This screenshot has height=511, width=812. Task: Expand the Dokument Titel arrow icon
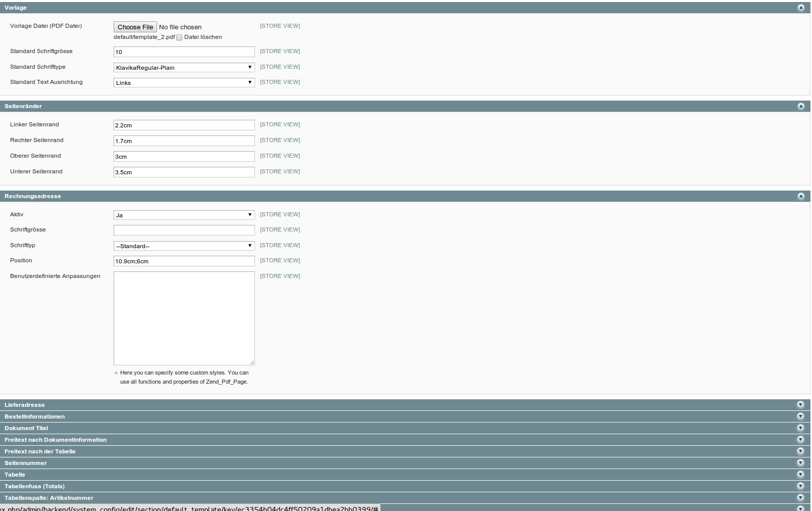tap(800, 428)
